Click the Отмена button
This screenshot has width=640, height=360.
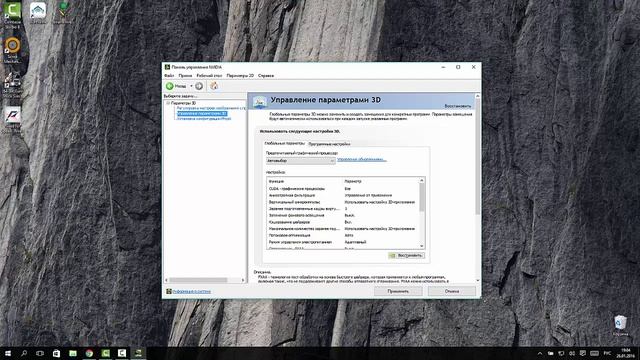(x=451, y=291)
